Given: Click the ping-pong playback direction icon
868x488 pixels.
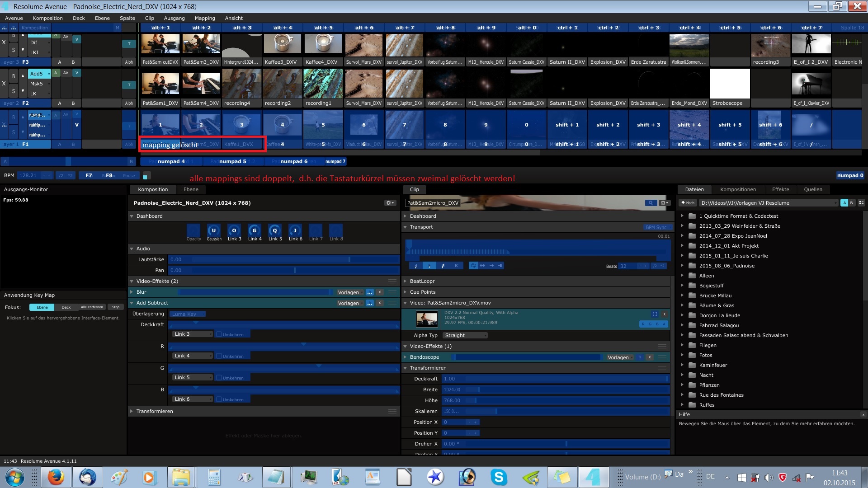Looking at the screenshot, I should [482, 266].
